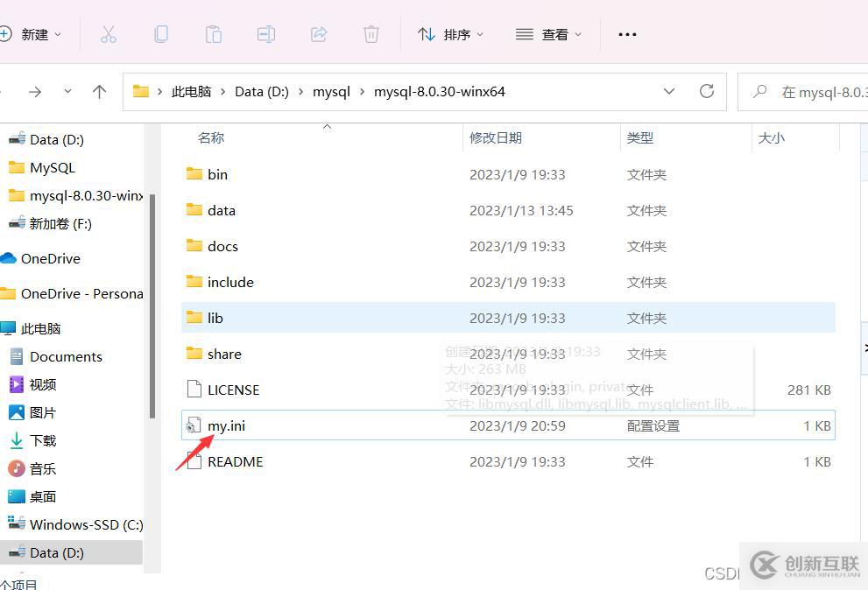Select Windows-SSD (C:) in sidebar

click(x=75, y=524)
